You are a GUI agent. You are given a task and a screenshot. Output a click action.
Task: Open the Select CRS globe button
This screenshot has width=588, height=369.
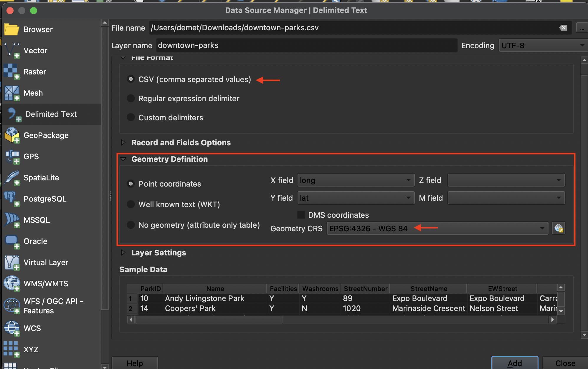point(559,228)
